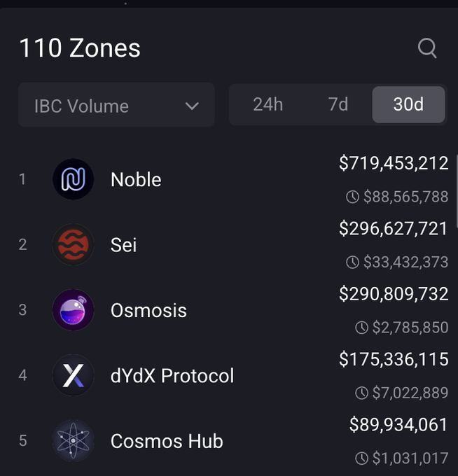Screen dimensions: 458x476
Task: Expand the IBC Volume chevron arrow
Action: coord(192,106)
